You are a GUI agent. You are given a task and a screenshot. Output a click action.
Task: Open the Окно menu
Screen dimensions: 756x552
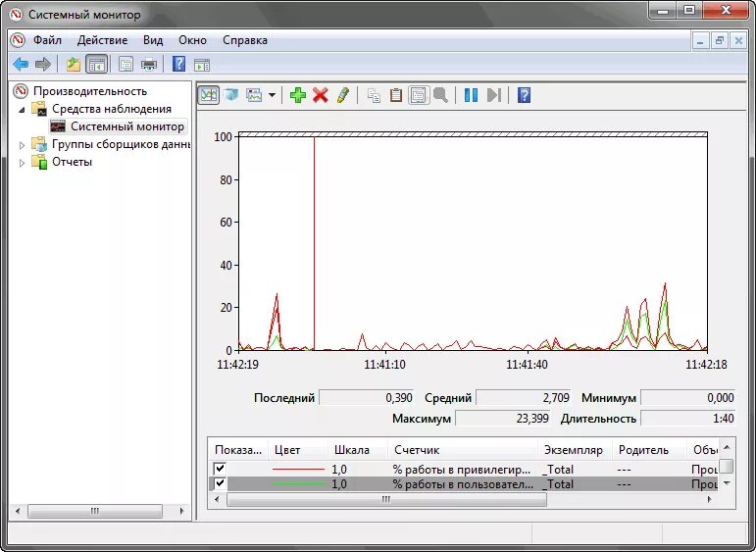pos(192,40)
